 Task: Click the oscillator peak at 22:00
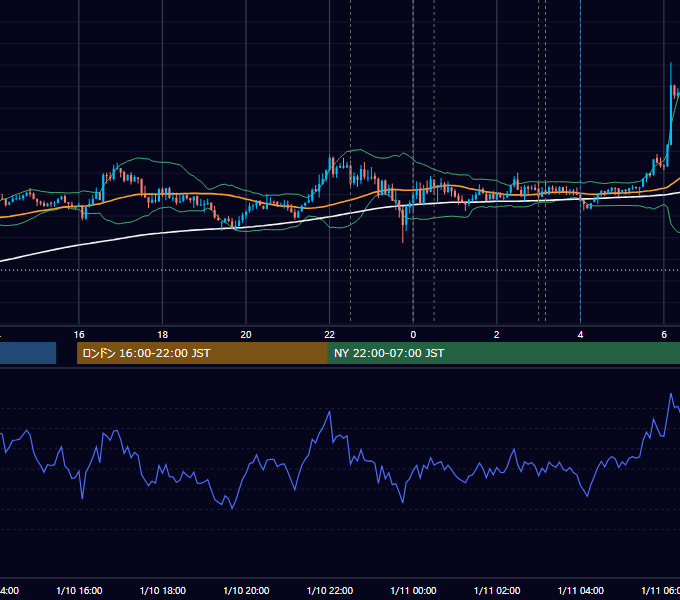(x=330, y=412)
